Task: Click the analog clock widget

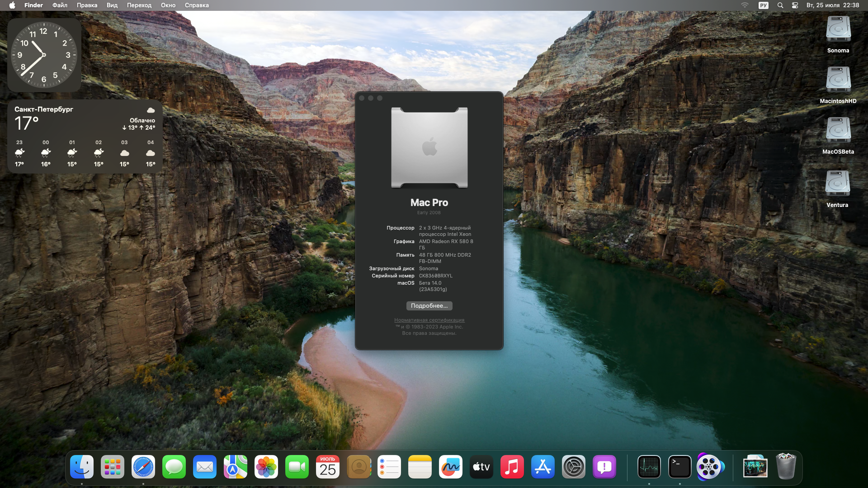Action: click(x=44, y=55)
